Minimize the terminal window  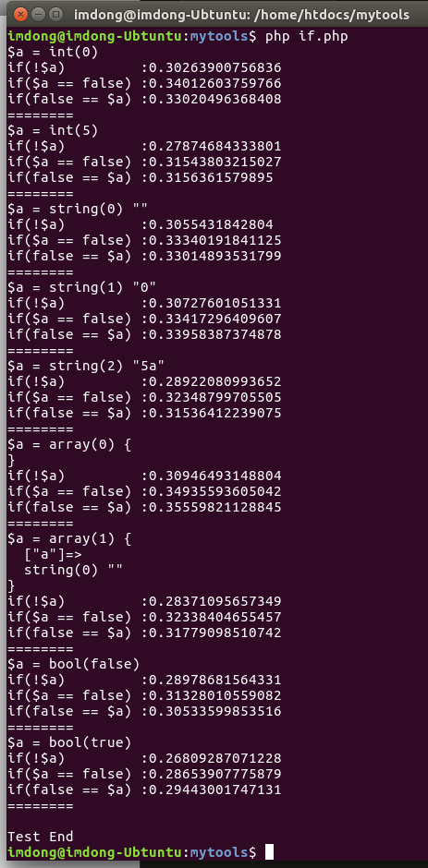[38, 15]
